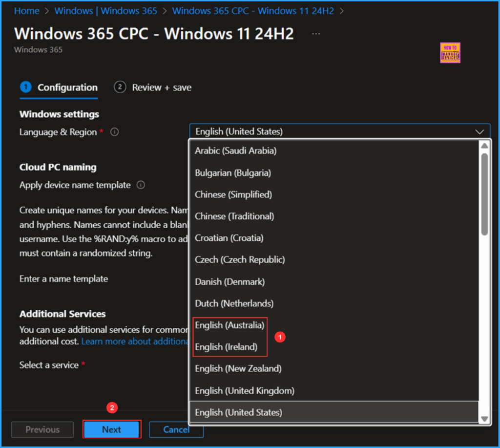
Task: Click the Cloud PC naming heading
Action: 58,167
